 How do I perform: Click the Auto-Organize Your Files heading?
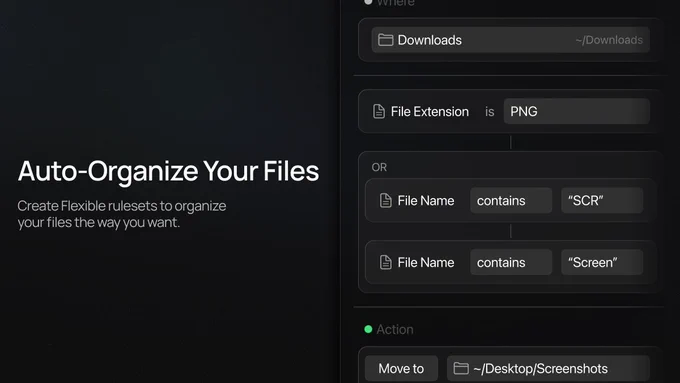tap(168, 171)
